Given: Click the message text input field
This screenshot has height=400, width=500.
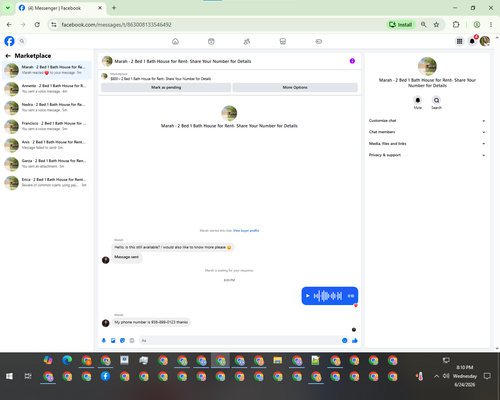Looking at the screenshot, I should click(240, 340).
